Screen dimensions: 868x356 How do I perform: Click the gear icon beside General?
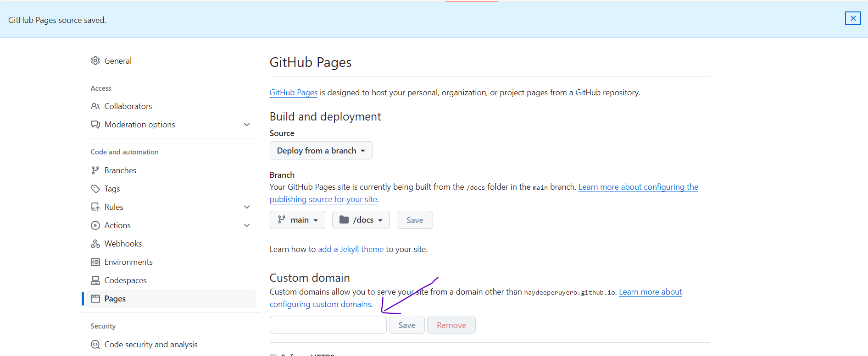(95, 60)
